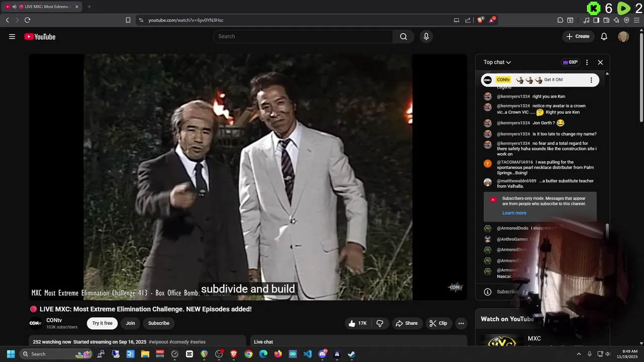Go to YouTube home via logo
Viewport: 644px width, 362px height.
(x=40, y=36)
